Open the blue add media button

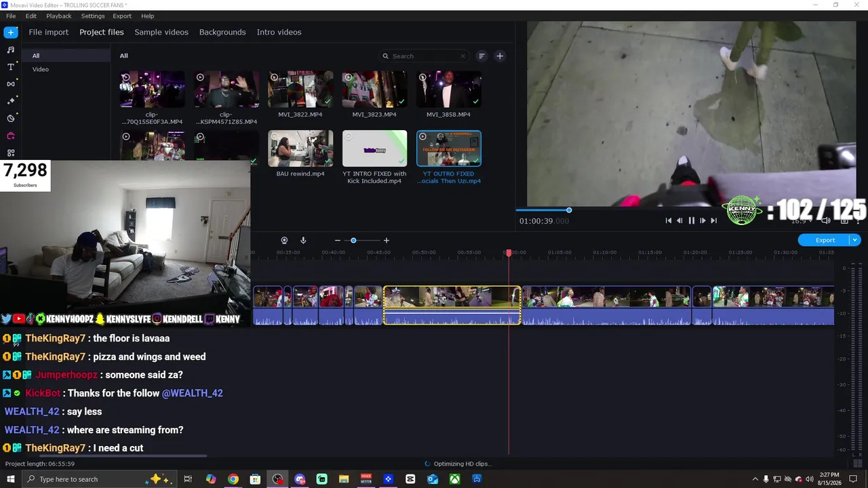tap(11, 32)
